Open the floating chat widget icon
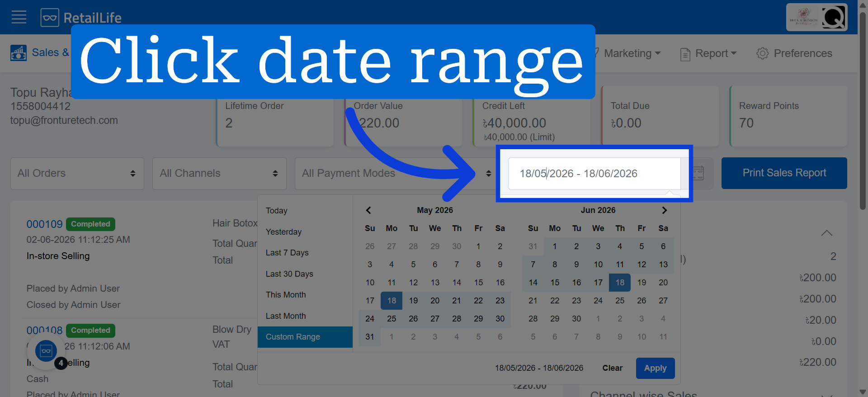This screenshot has width=868, height=397. click(x=46, y=350)
